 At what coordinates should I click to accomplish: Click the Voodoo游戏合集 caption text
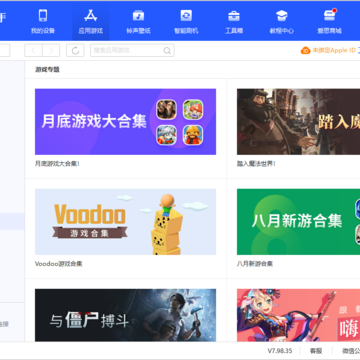click(59, 264)
